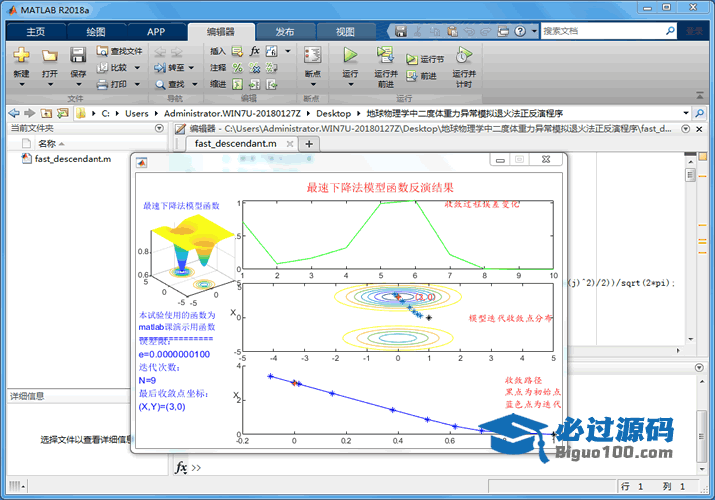Go back with the blue left arrow

[14, 113]
